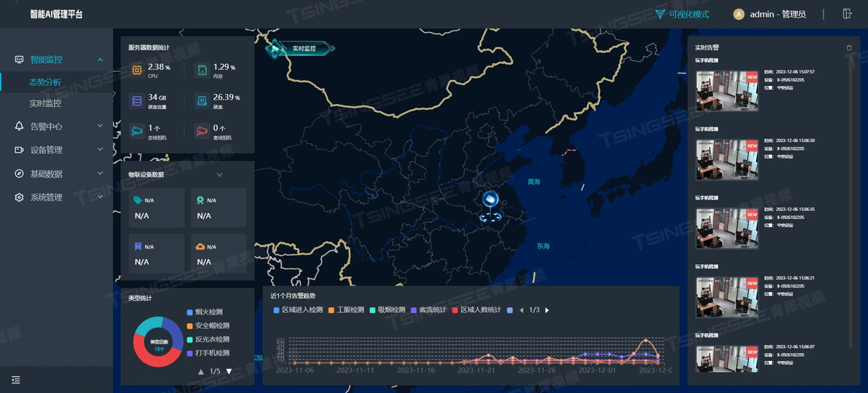Expand the 系统管理 menu chevron
868x393 pixels.
100,197
